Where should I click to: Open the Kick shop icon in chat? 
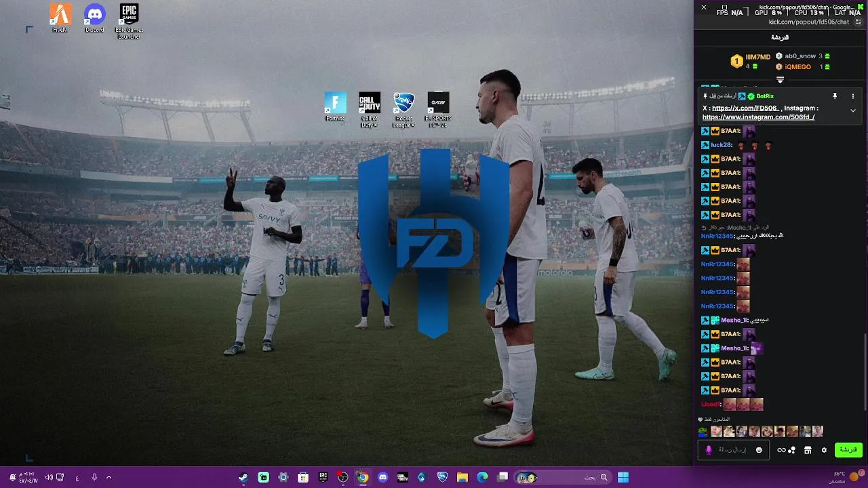[x=808, y=450]
